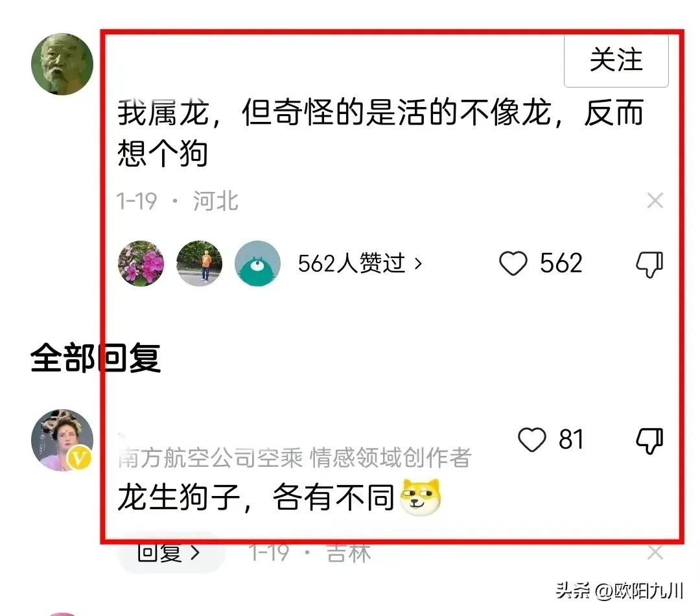
Task: Tap the doge emoji in reply
Action: click(421, 497)
